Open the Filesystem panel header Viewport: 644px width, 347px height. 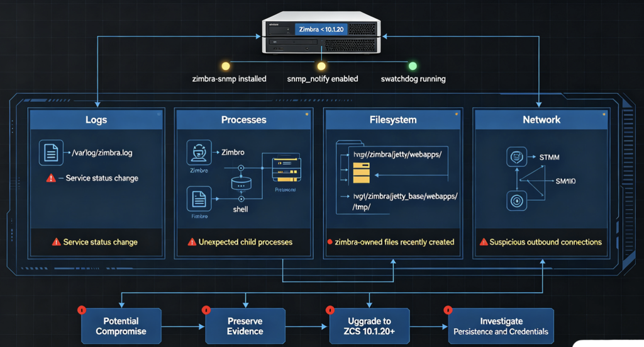coord(393,120)
